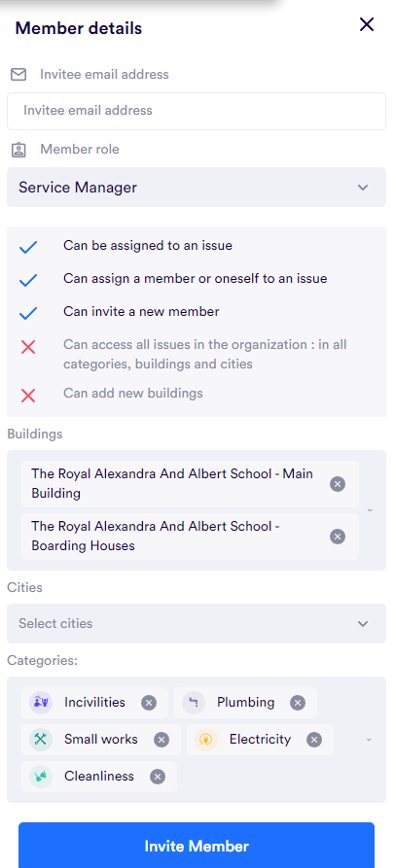The height and width of the screenshot is (868, 395).
Task: Expand the Buildings selection chevron
Action: [x=370, y=510]
